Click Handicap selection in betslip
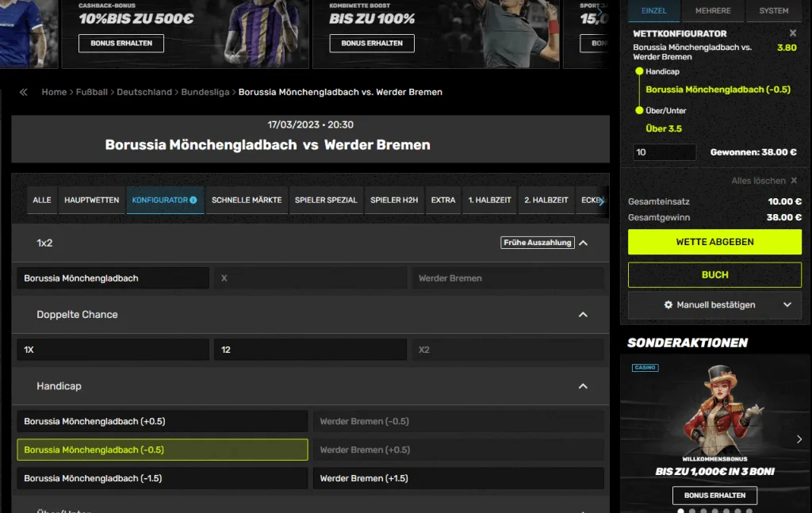This screenshot has height=513, width=812. click(x=718, y=90)
